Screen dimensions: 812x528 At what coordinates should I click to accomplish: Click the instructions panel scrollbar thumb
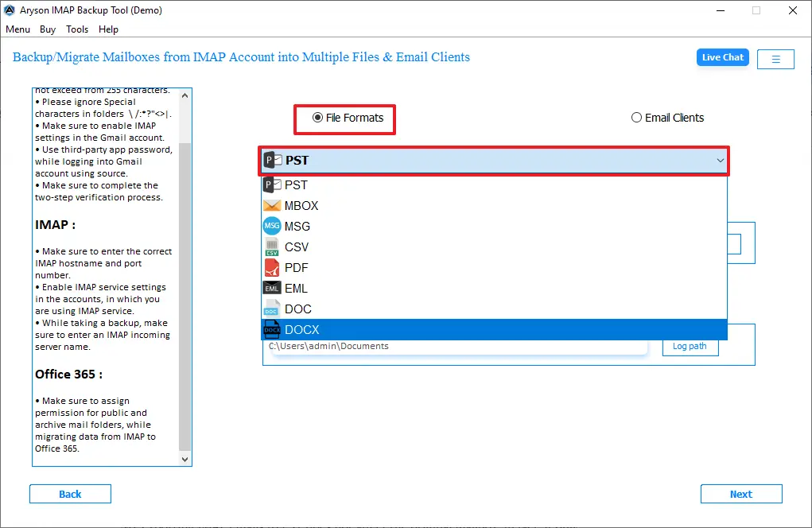click(185, 296)
